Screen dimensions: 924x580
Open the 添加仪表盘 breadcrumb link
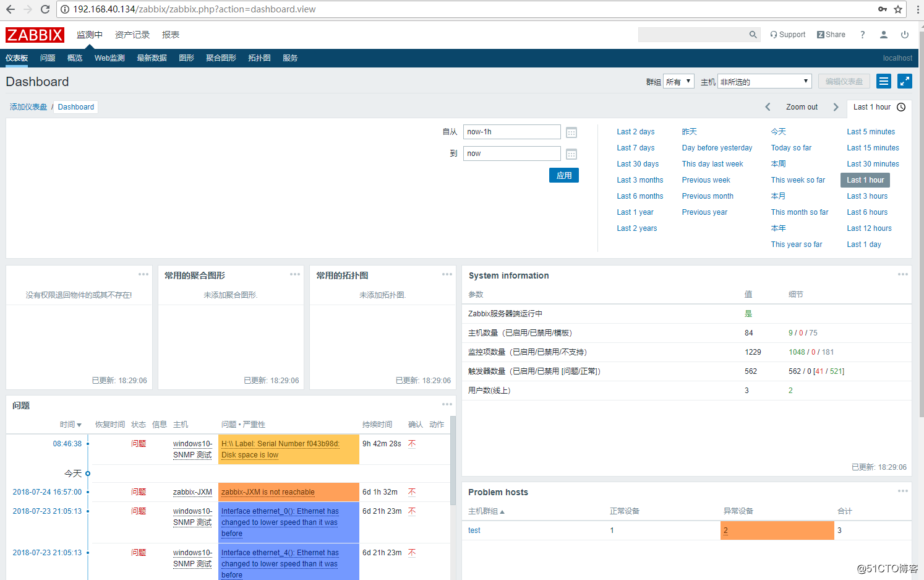coord(28,107)
